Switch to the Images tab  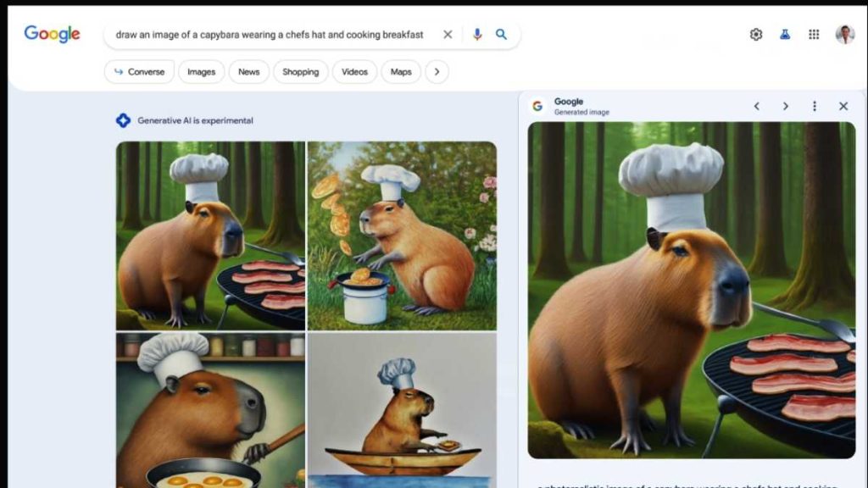click(201, 72)
